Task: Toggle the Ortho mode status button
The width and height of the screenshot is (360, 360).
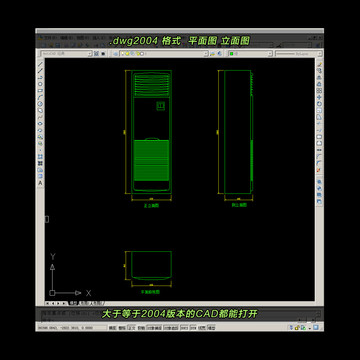Action: click(x=132, y=328)
